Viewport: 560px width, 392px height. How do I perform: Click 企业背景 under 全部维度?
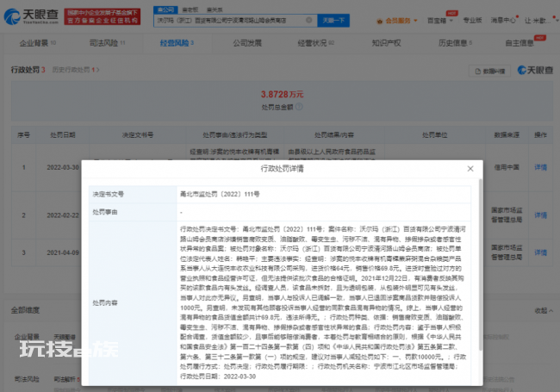click(x=27, y=337)
